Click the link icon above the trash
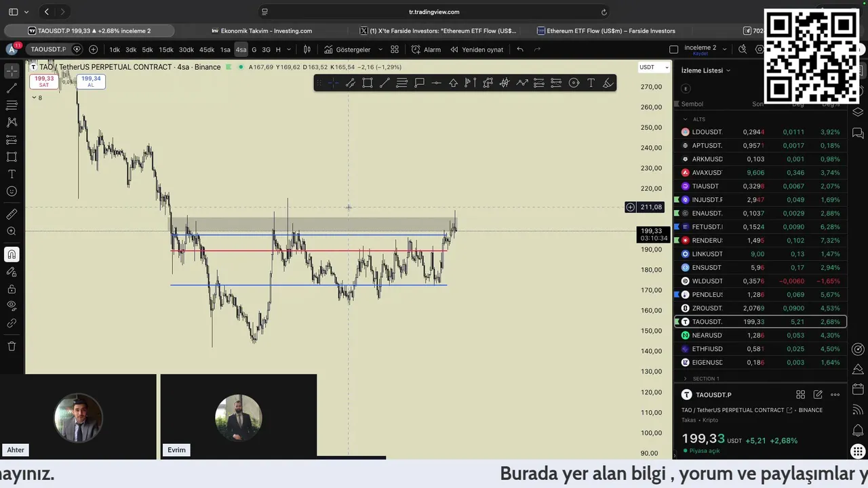Viewport: 868px width, 488px height. (x=12, y=323)
